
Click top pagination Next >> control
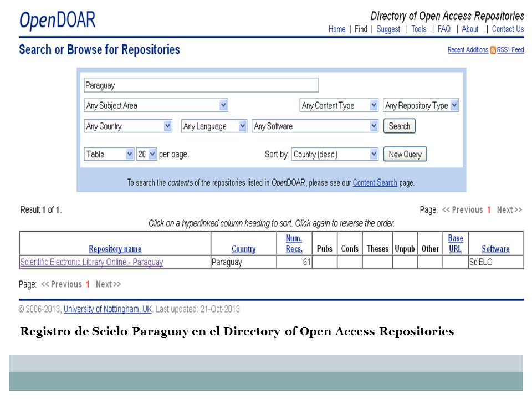pos(509,210)
